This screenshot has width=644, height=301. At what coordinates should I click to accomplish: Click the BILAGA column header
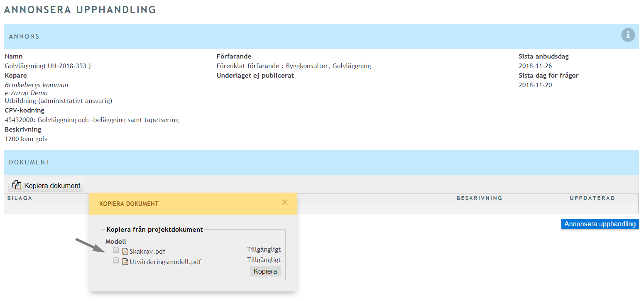tap(20, 198)
